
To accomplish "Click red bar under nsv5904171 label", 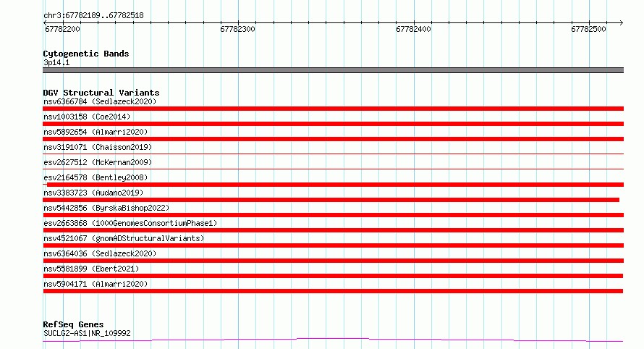I will 333,291.
